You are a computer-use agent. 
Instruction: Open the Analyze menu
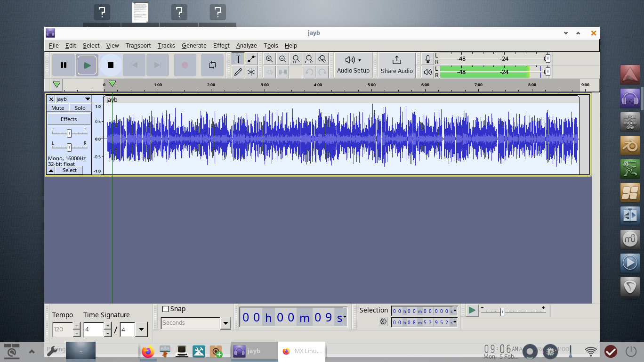tap(246, 45)
